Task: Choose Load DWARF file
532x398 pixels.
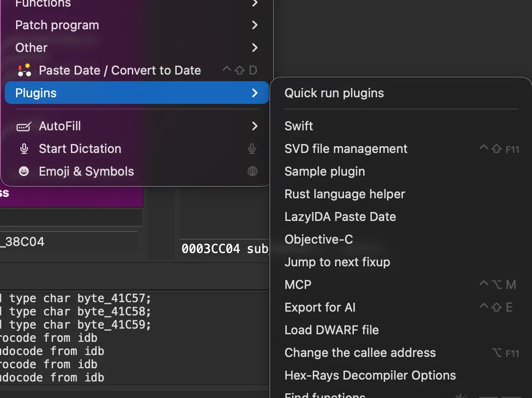Action: [x=401, y=330]
